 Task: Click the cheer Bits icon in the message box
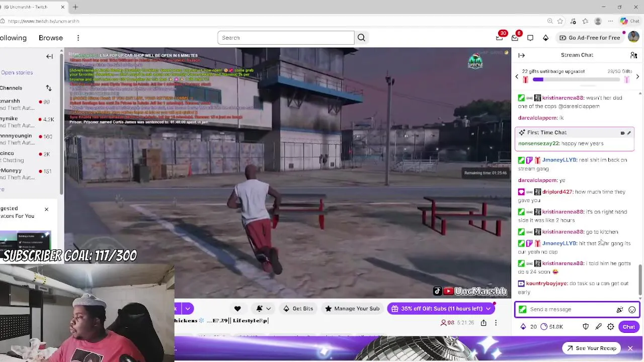click(620, 310)
